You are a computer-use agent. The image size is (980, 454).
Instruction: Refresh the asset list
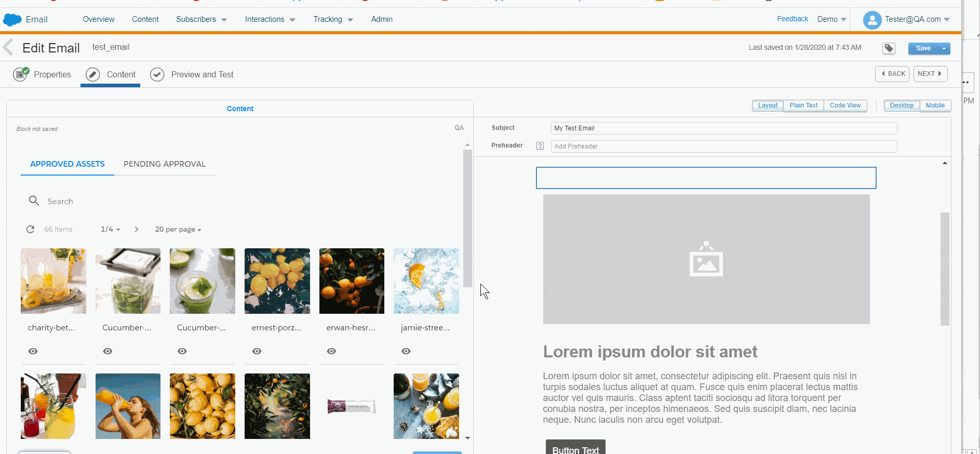click(x=30, y=229)
